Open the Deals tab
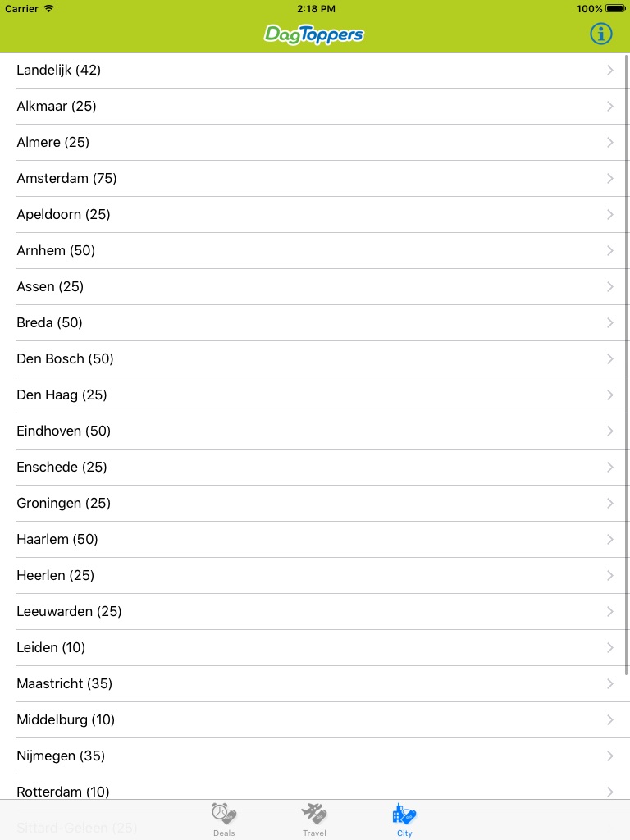 (x=224, y=819)
